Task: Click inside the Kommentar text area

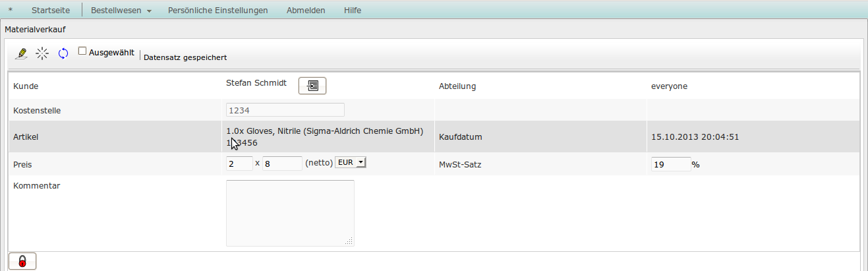Action: pyautogui.click(x=290, y=213)
